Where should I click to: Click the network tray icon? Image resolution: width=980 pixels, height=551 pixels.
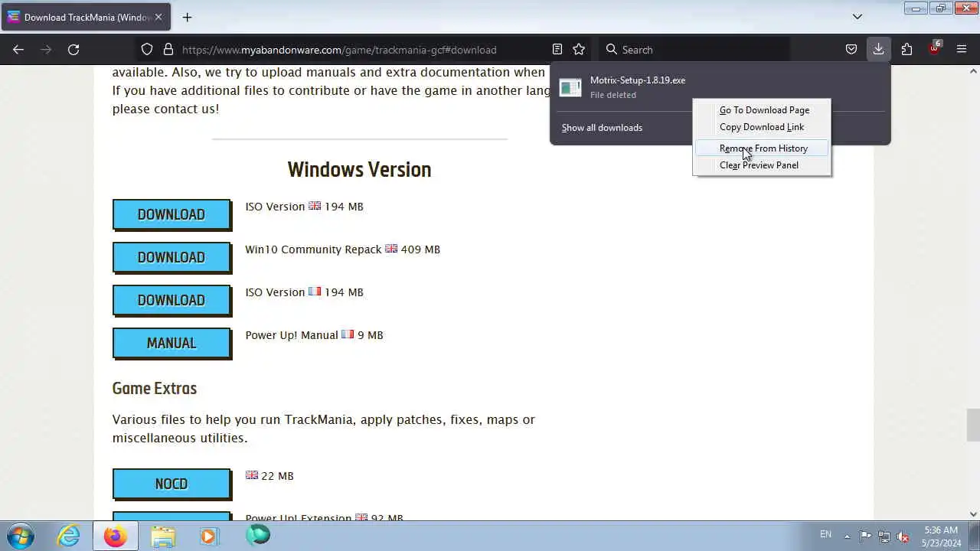click(x=884, y=536)
